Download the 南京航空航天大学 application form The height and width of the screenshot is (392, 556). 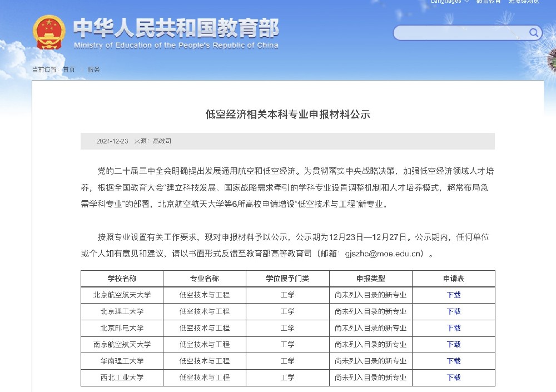point(454,345)
